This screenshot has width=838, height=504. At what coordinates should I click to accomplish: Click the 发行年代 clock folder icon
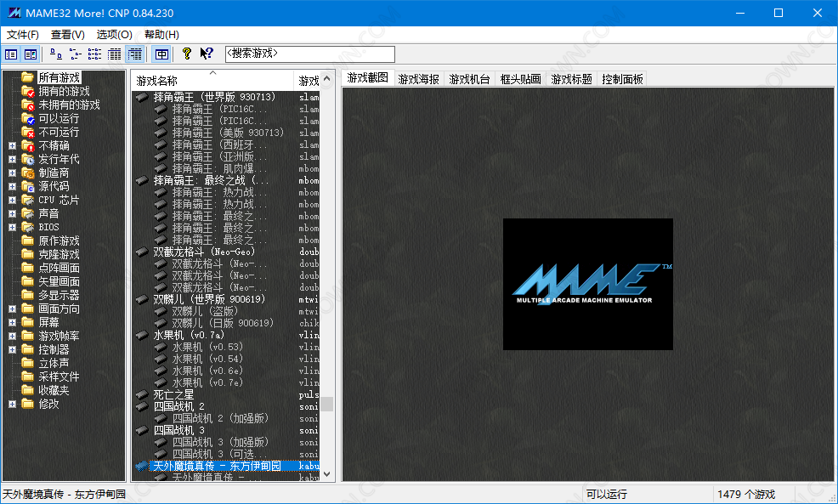pyautogui.click(x=28, y=159)
